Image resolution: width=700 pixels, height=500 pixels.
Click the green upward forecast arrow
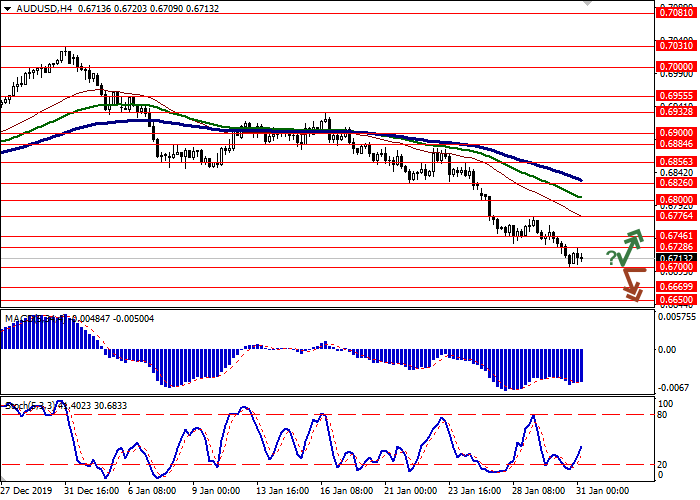tap(630, 245)
